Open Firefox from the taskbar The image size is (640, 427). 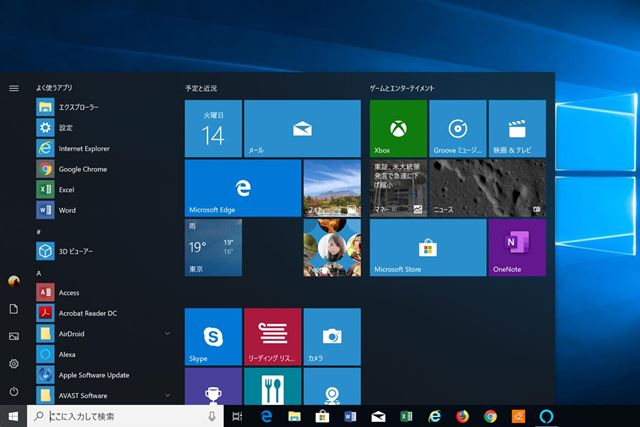point(462,416)
